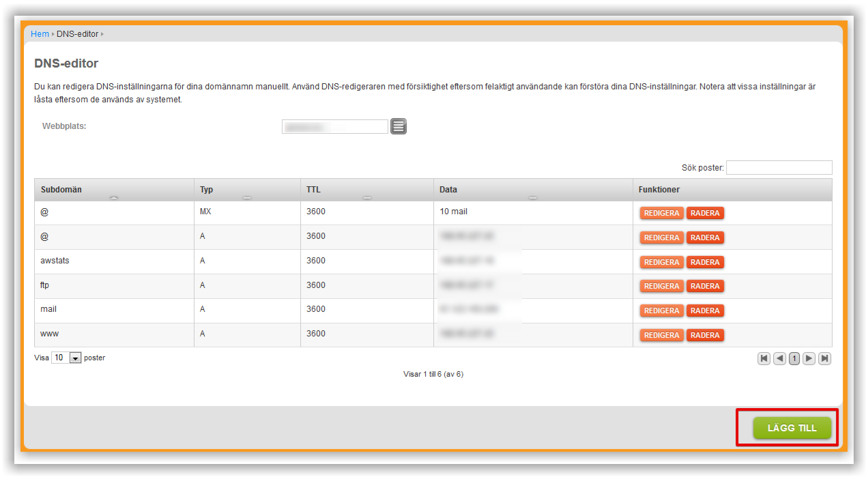The width and height of the screenshot is (868, 479).
Task: Jump to first page with pagination icon
Action: pos(764,358)
